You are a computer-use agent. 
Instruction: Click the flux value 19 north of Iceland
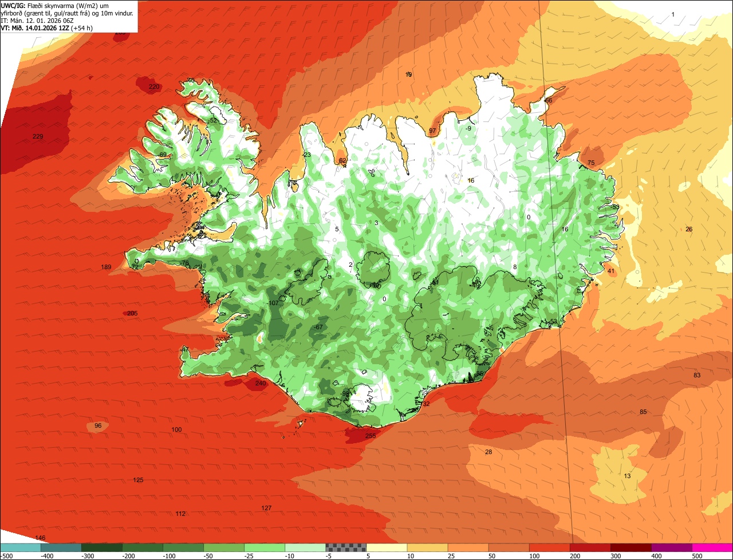click(x=408, y=74)
